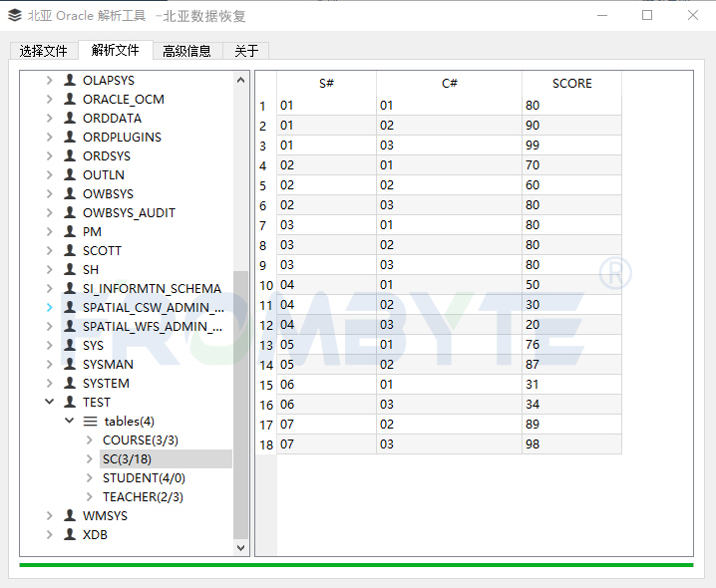This screenshot has width=716, height=588.
Task: Click the tree scrollbar up arrow
Action: point(240,80)
